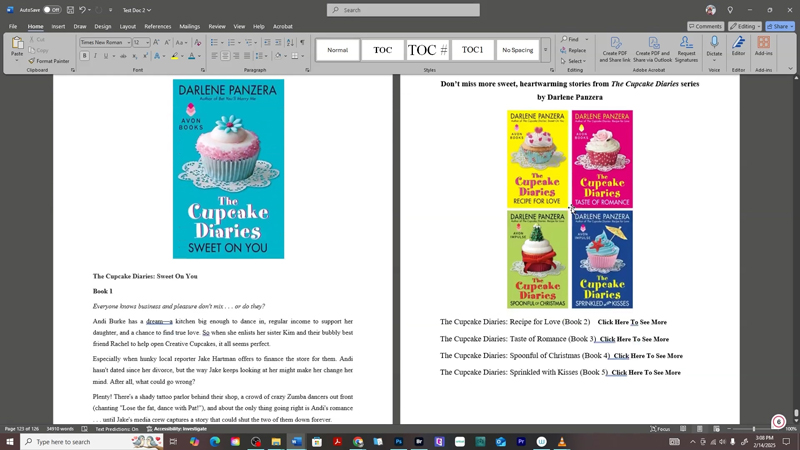Apply italic formatting
Screen dimensions: 800x450
95,56
